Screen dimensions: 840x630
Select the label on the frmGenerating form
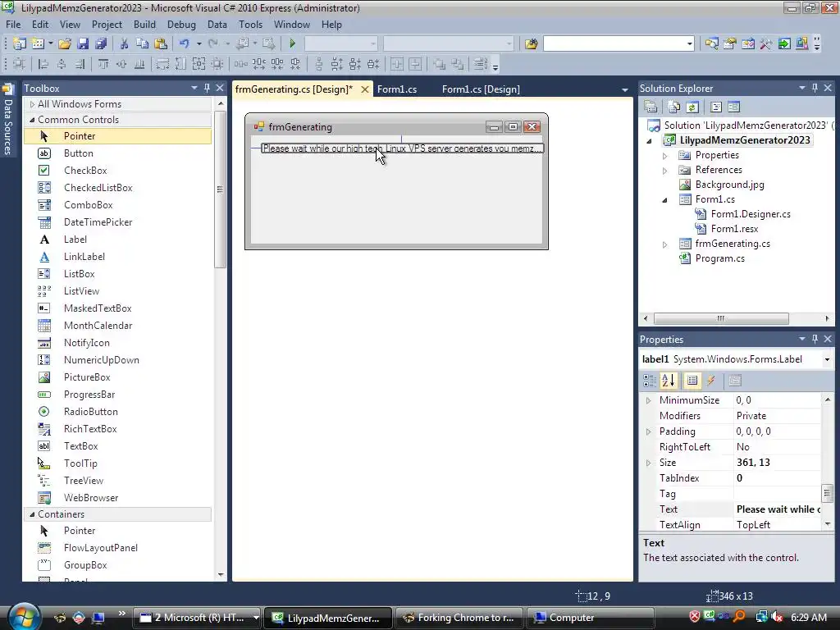[x=402, y=148]
